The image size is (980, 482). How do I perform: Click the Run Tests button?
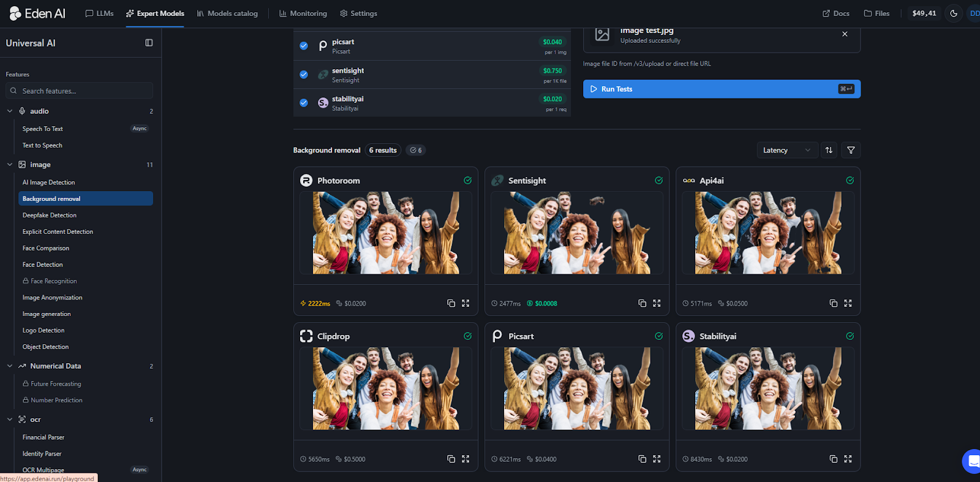(722, 89)
